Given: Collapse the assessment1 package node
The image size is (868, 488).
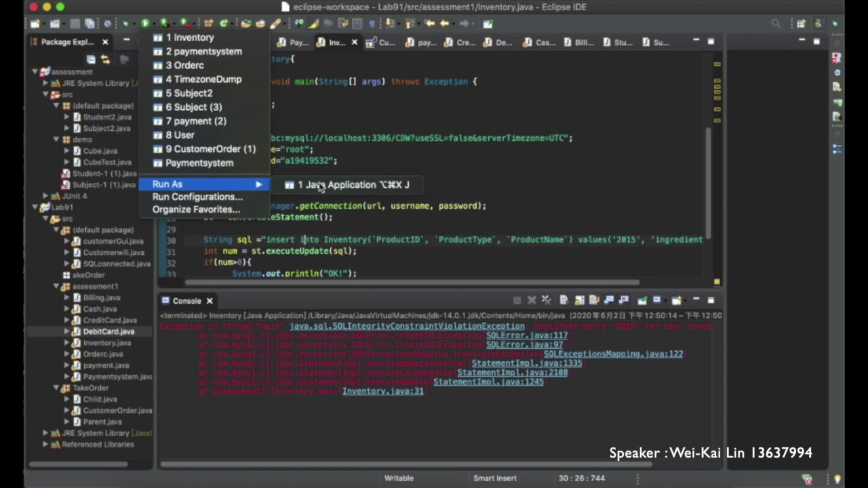Looking at the screenshot, I should [x=56, y=286].
